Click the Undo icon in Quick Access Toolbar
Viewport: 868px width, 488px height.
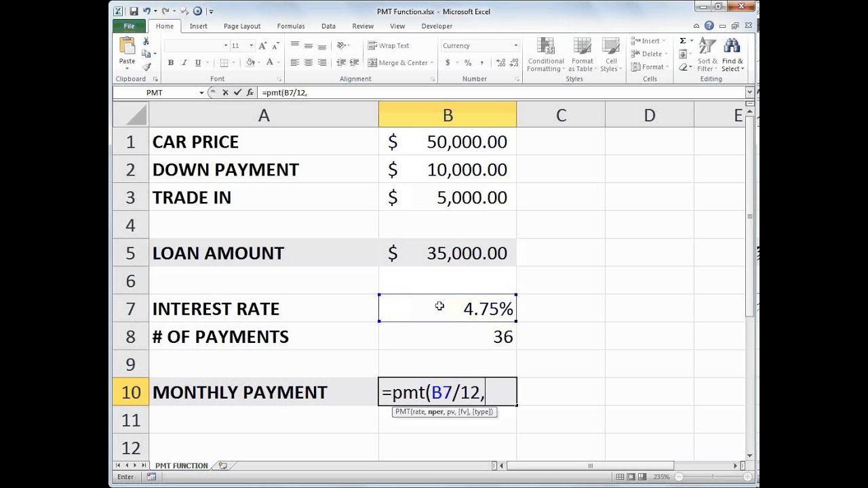pos(146,11)
